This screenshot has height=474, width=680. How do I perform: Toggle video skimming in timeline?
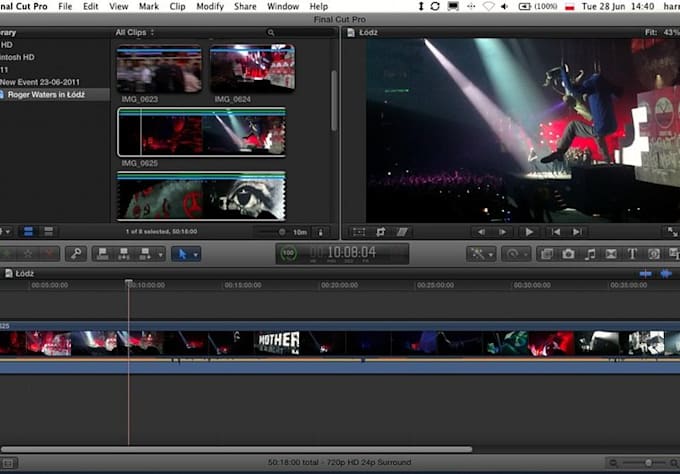[x=645, y=274]
